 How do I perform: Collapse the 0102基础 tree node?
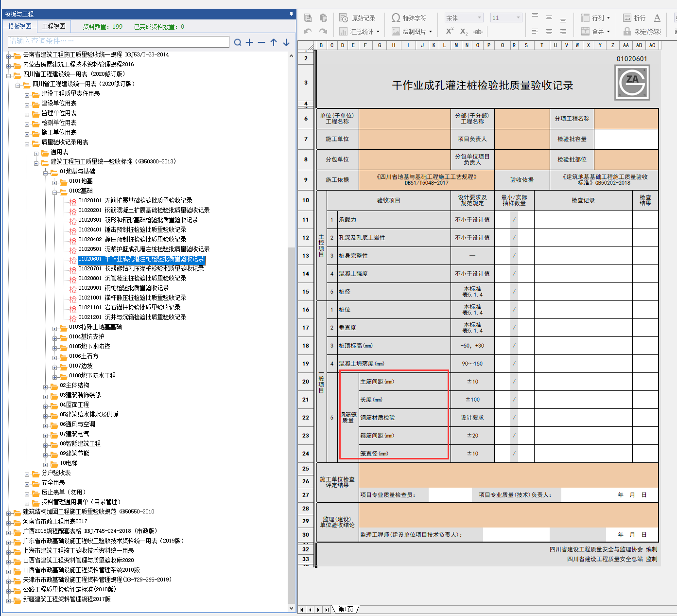[x=55, y=193]
